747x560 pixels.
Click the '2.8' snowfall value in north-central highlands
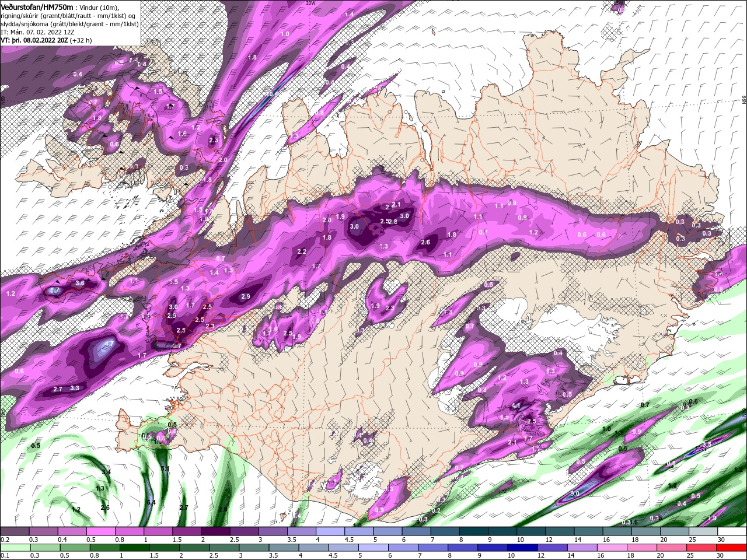click(x=393, y=222)
